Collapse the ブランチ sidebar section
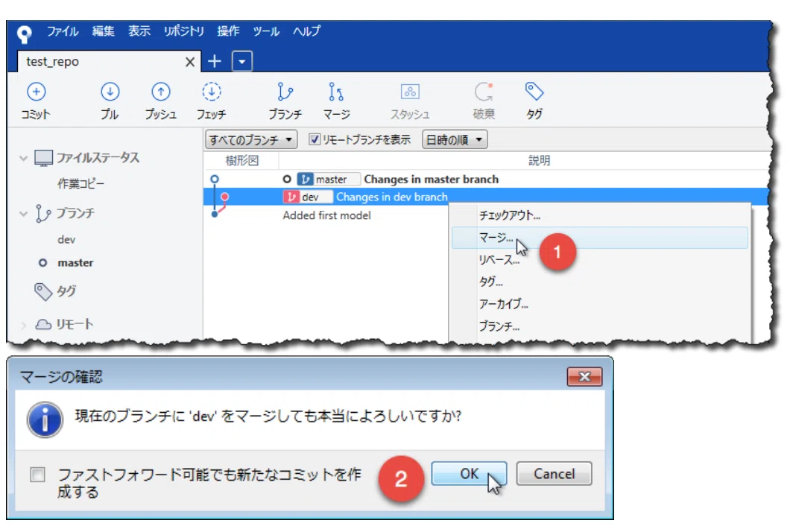Image resolution: width=796 pixels, height=532 pixels. click(x=23, y=214)
